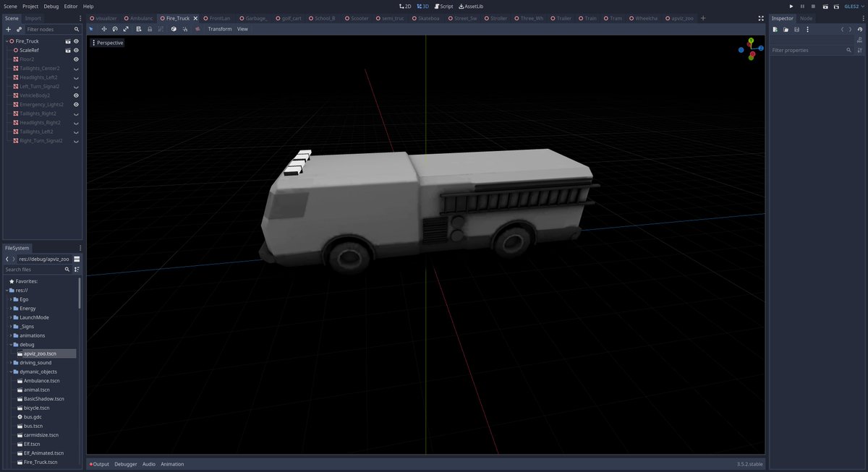Open the Perspective view menu button
This screenshot has width=868, height=472.
click(107, 43)
